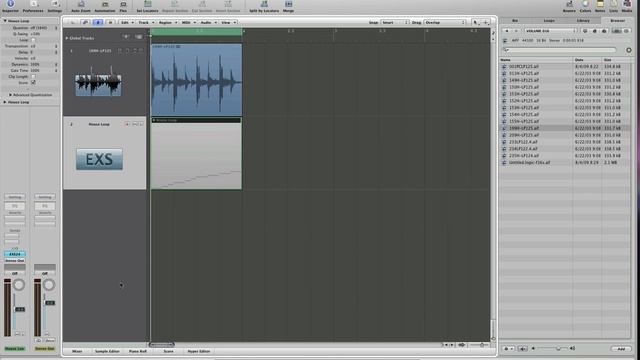Click the Cut Section toolbar icon
640x360 pixels.
pos(202,6)
